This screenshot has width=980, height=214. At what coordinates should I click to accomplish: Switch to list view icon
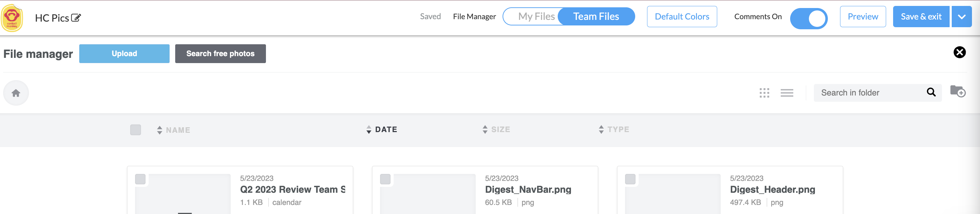[x=787, y=93]
